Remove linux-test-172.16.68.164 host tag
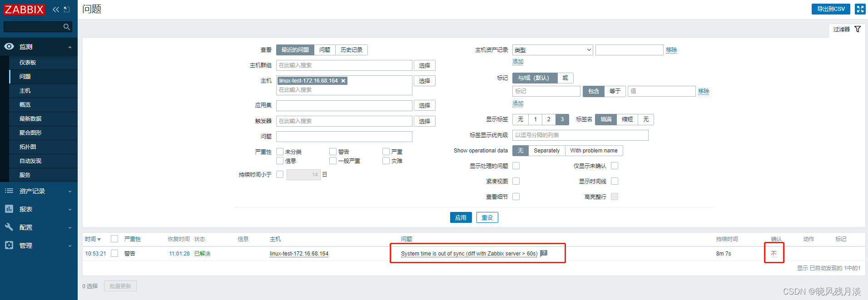This screenshot has width=868, height=300. pyautogui.click(x=343, y=81)
